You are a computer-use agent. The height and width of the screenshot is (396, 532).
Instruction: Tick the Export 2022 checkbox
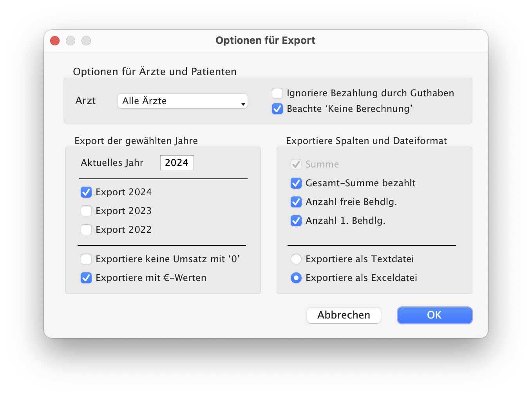tap(86, 230)
